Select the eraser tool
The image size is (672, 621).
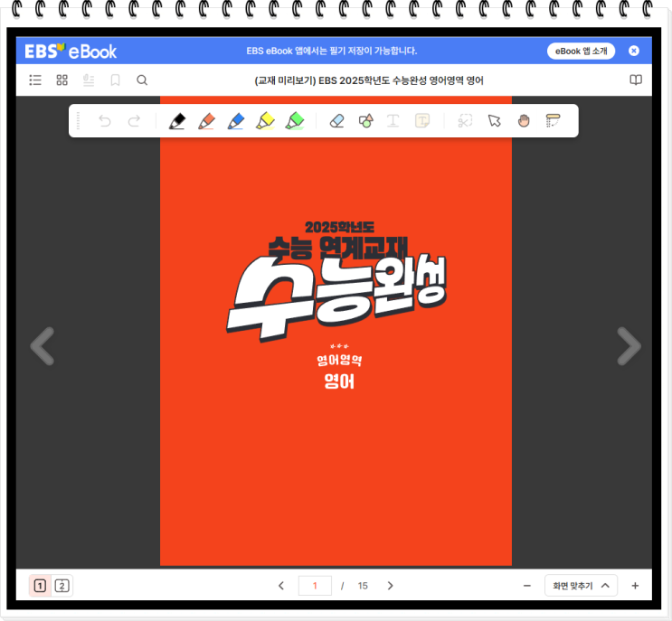[x=336, y=121]
